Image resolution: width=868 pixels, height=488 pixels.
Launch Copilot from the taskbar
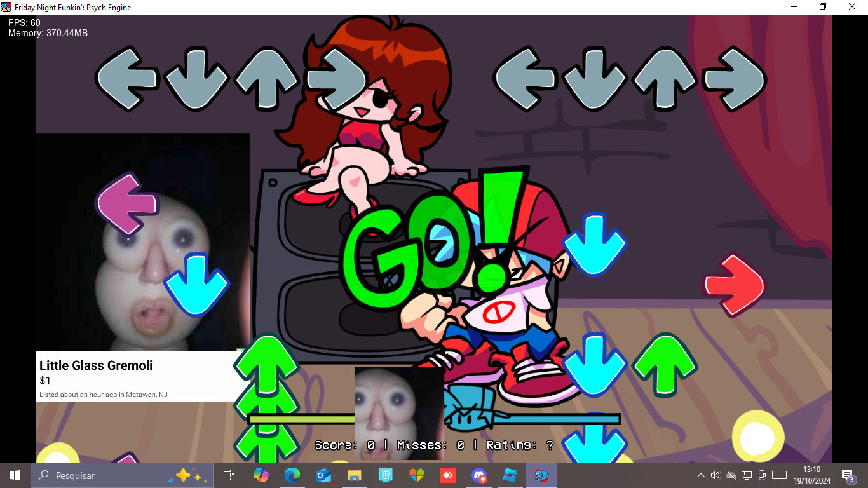[x=261, y=475]
